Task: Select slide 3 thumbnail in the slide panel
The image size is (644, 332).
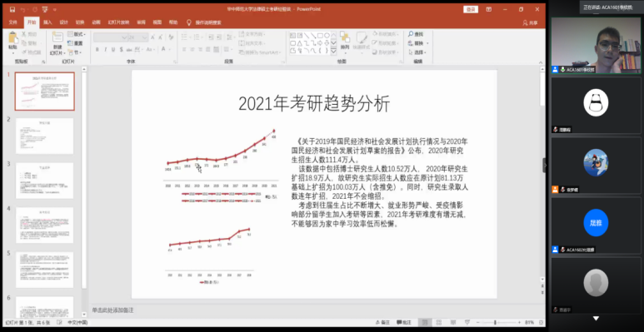Action: pyautogui.click(x=44, y=181)
